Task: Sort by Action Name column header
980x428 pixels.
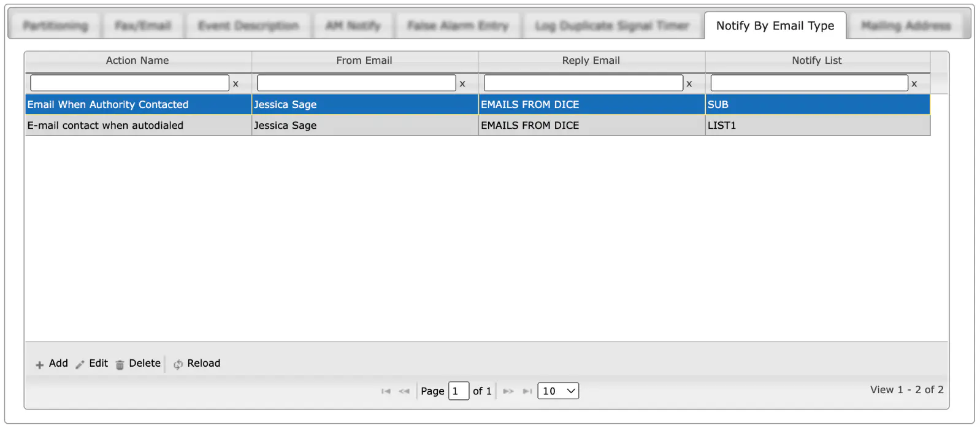Action: click(x=137, y=60)
